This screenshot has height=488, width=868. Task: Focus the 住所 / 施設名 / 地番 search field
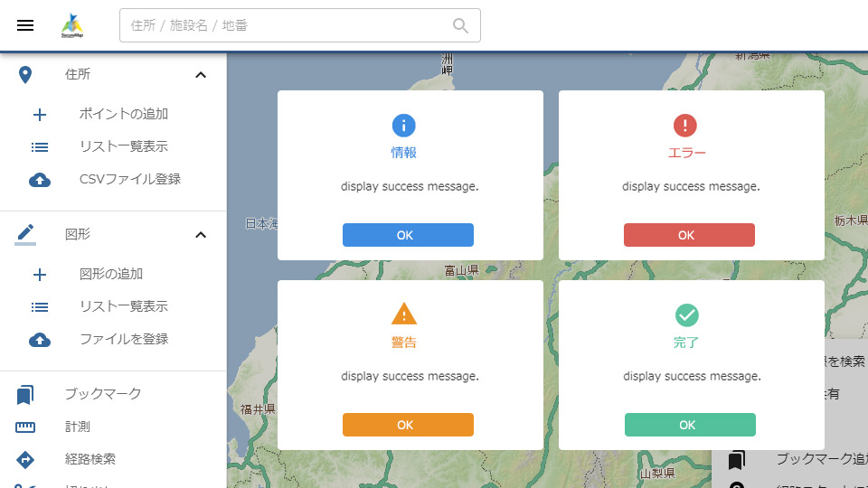pyautogui.click(x=288, y=26)
